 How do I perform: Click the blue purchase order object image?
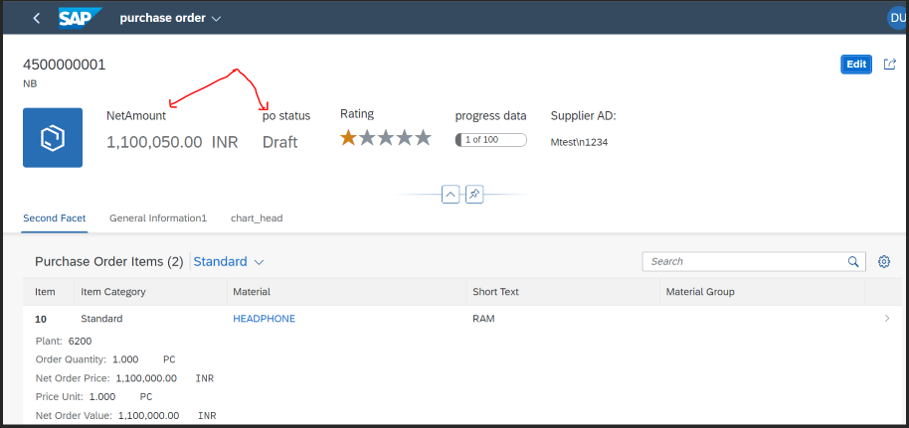pyautogui.click(x=53, y=137)
